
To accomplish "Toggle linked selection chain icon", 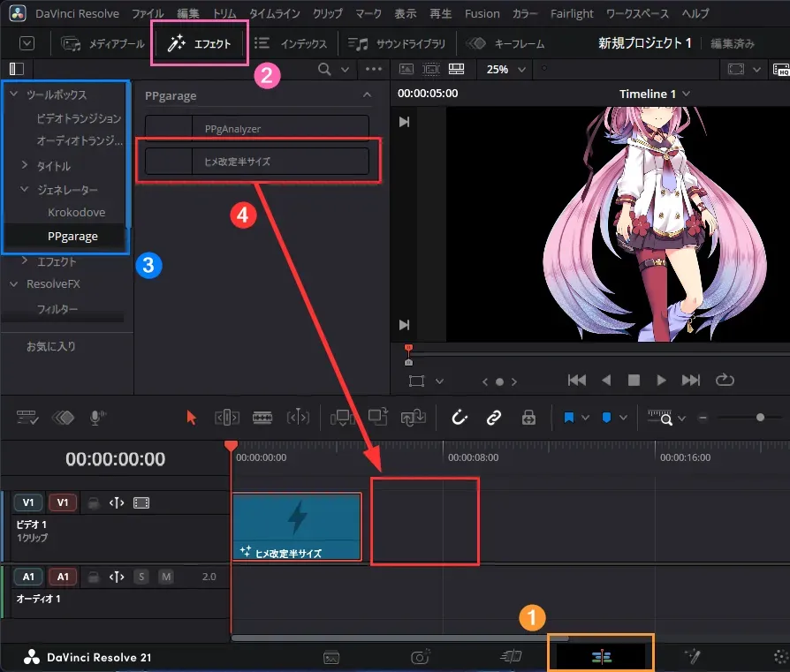I will click(x=494, y=418).
